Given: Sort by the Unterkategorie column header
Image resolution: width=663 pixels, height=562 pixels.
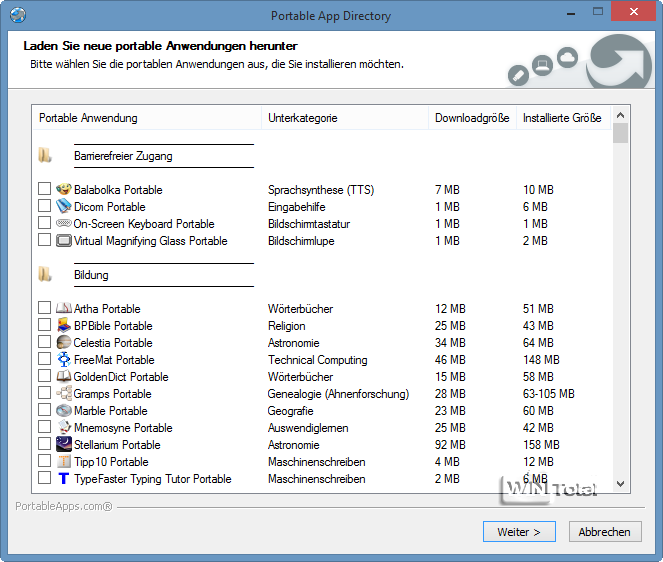Looking at the screenshot, I should pos(345,118).
